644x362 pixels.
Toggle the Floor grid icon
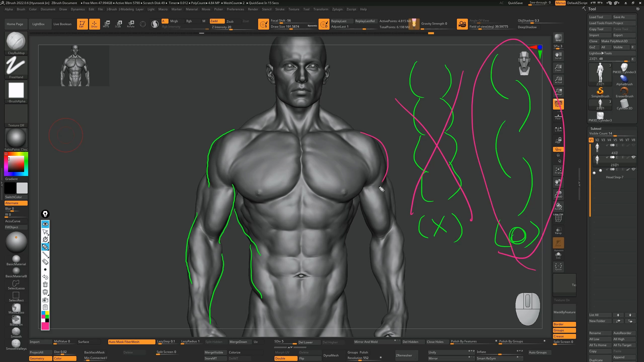pos(558,117)
